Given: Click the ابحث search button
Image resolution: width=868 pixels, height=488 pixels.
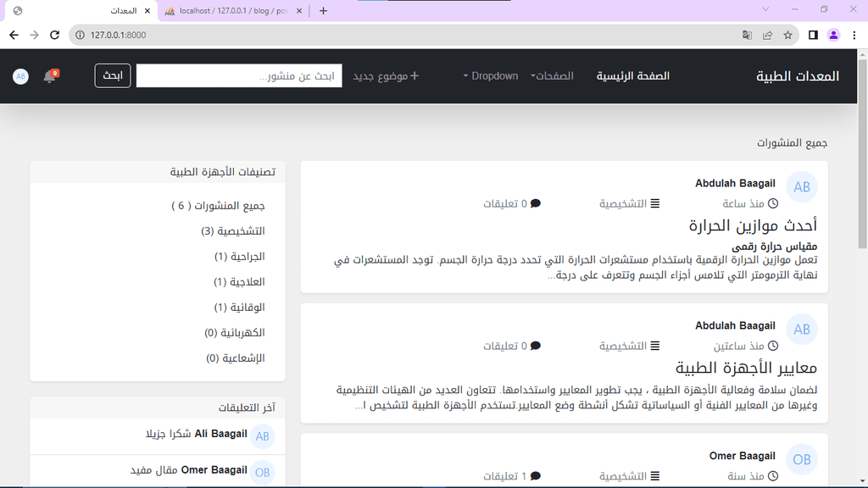Looking at the screenshot, I should [113, 75].
